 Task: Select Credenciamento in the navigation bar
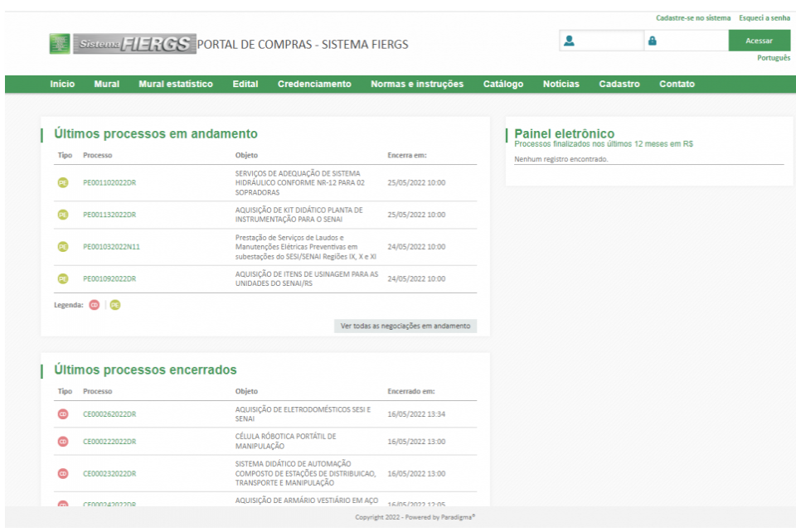pos(314,85)
